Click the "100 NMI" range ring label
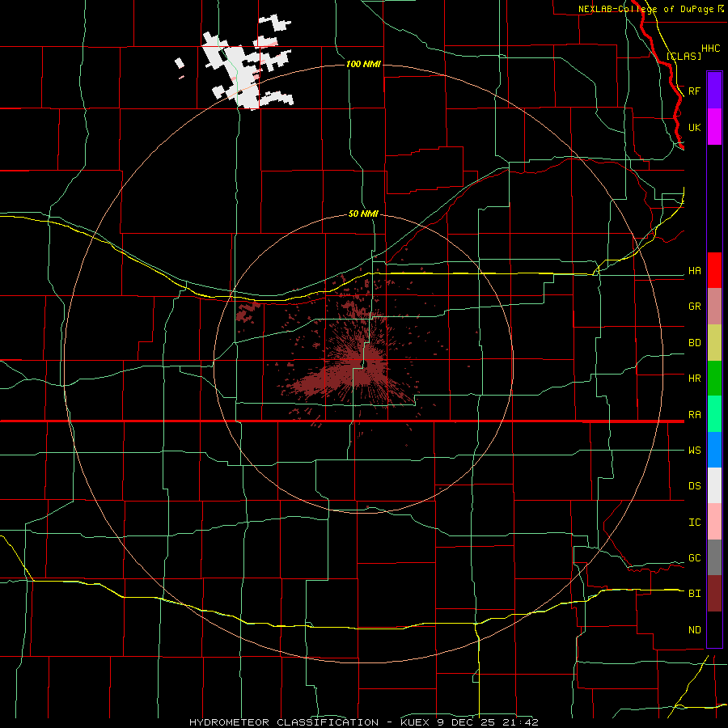This screenshot has height=728, width=728. point(363,64)
